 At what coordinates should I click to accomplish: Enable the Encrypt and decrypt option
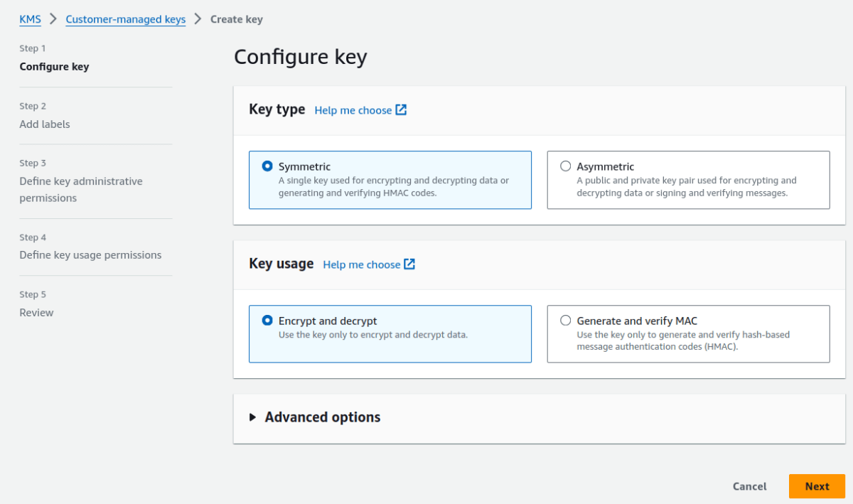click(x=267, y=320)
